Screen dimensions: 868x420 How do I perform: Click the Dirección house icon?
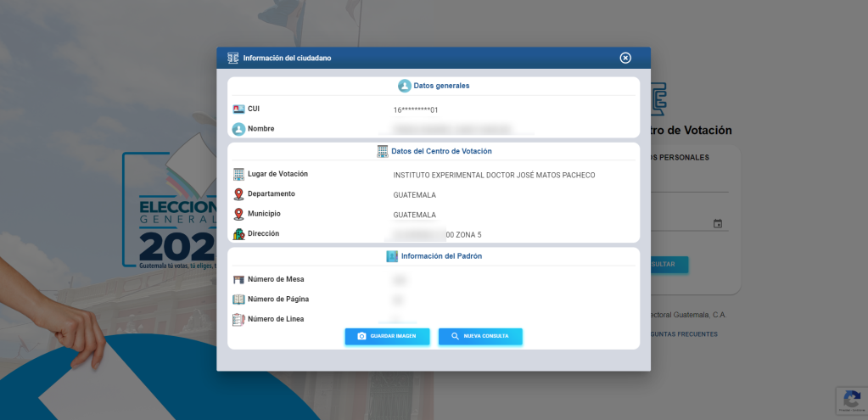click(x=238, y=234)
